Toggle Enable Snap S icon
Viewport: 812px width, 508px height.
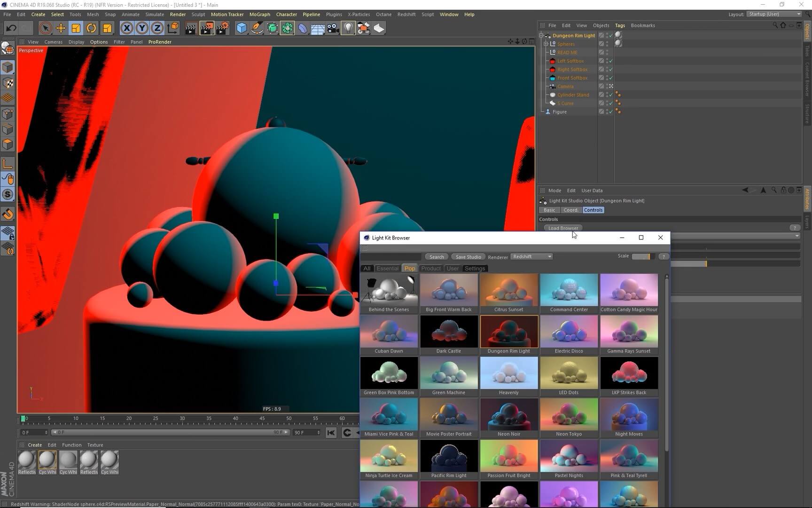pos(8,194)
